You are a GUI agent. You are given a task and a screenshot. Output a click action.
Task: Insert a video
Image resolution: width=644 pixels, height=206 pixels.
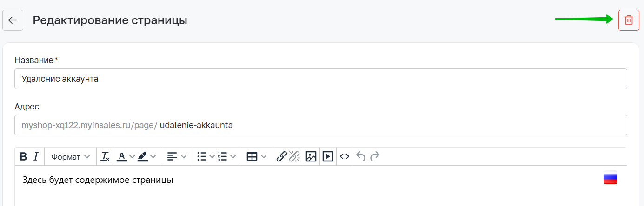[x=328, y=156]
